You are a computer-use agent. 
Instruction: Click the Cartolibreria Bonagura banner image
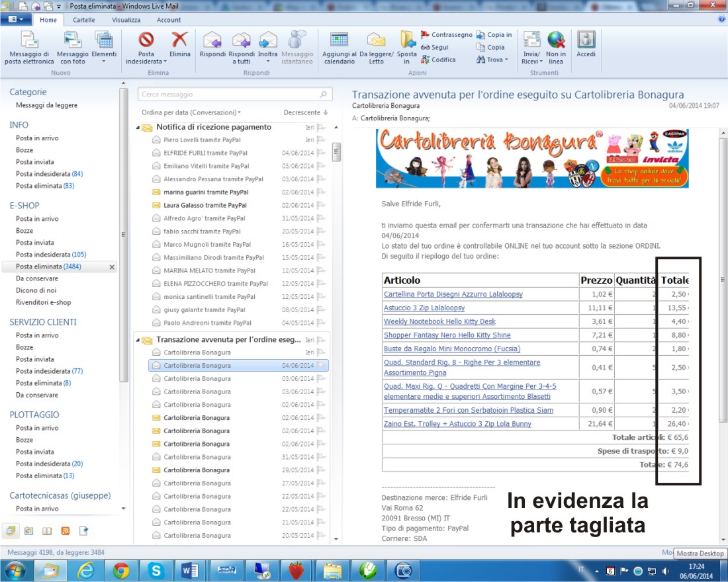coord(532,159)
